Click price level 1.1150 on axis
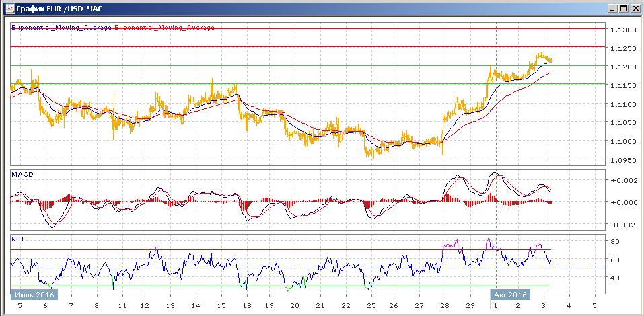644x316 pixels. 622,85
